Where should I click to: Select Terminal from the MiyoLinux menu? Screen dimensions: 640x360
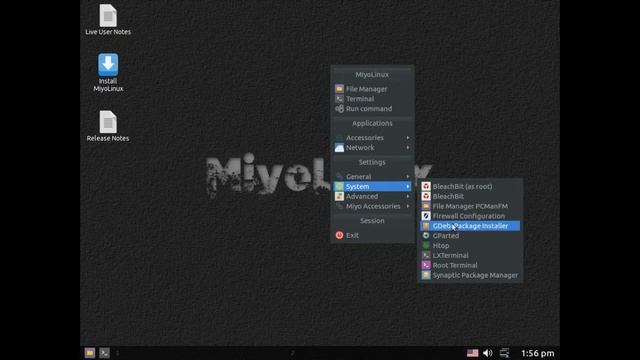click(x=372, y=99)
